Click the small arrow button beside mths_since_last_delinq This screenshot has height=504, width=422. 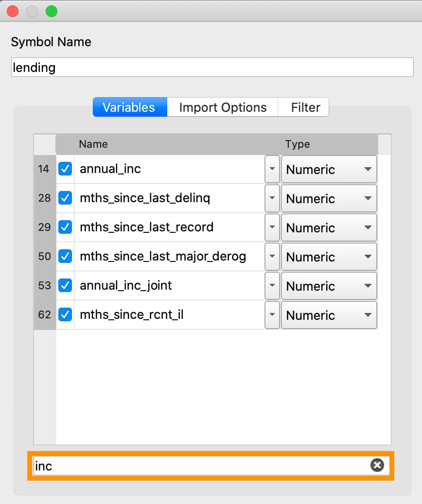272,198
